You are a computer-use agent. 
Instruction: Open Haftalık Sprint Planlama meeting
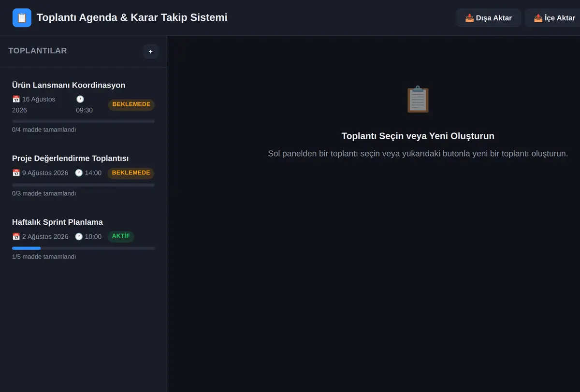point(83,239)
